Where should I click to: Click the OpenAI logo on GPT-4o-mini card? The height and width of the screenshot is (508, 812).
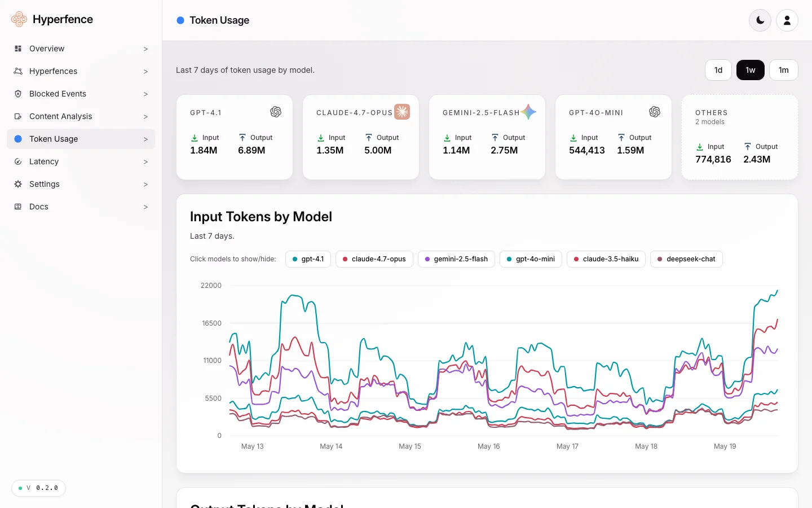pyautogui.click(x=655, y=112)
